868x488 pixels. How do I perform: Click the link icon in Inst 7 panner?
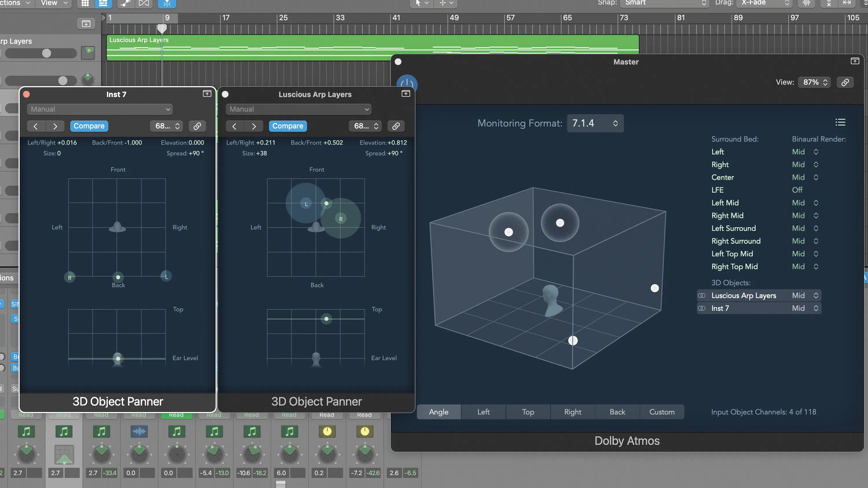[x=197, y=126]
